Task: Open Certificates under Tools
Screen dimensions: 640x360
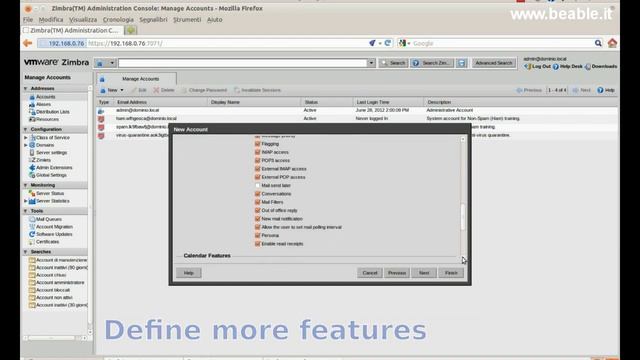Action: tap(47, 242)
